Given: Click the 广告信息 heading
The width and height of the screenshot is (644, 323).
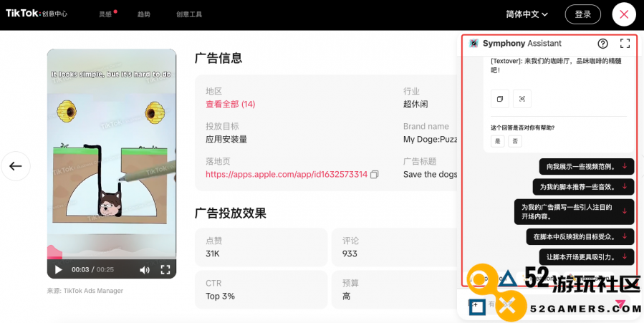Looking at the screenshot, I should coord(218,58).
